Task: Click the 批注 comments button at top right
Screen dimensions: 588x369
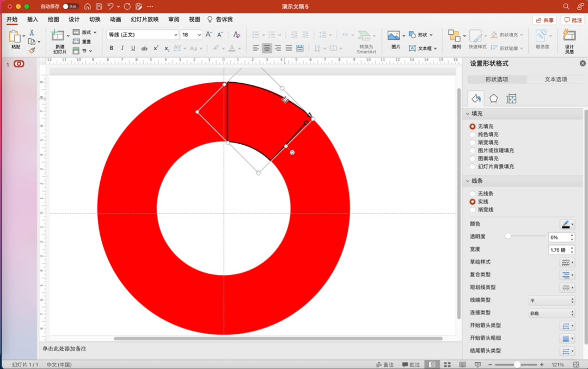Action: click(573, 20)
